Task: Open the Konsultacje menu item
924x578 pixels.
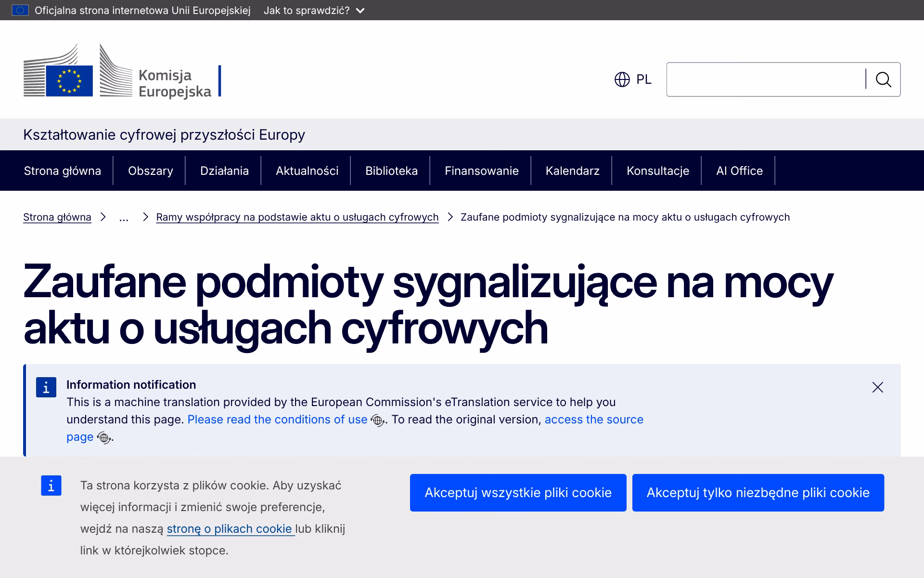Action: tap(658, 171)
